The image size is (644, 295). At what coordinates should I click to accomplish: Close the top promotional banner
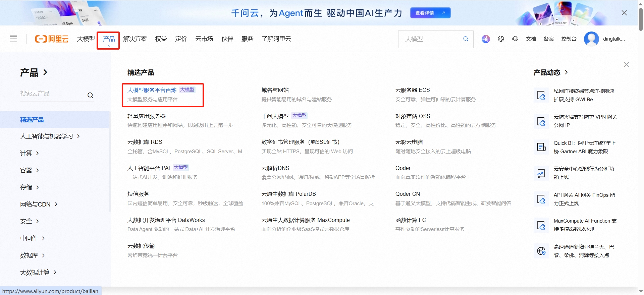(624, 13)
